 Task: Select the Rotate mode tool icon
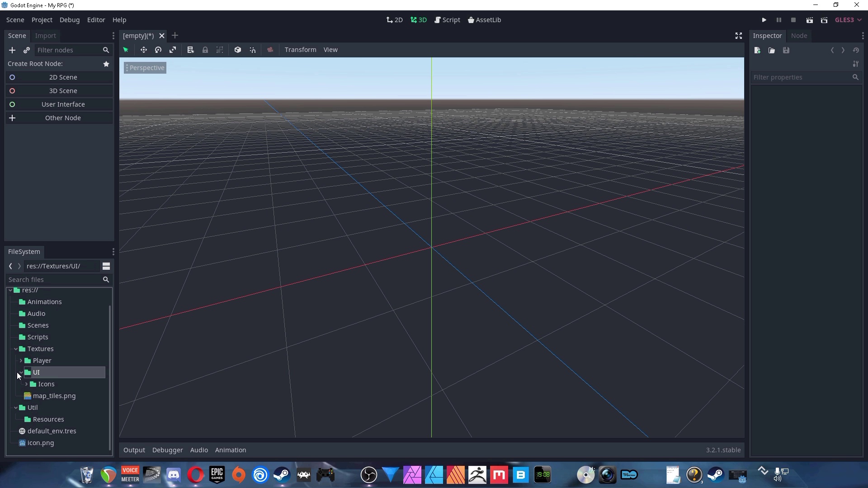pyautogui.click(x=158, y=50)
